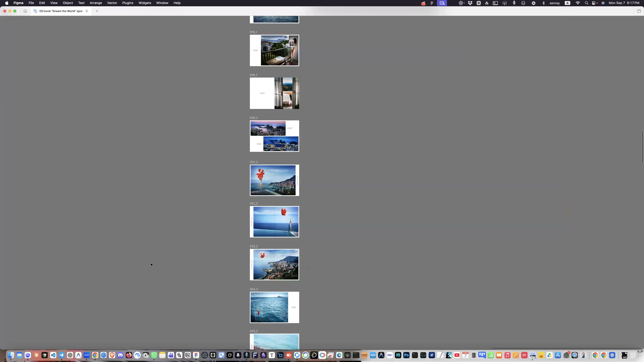Screen dimensions: 644x362
Task: Close the "DD book Dream the World" tab
Action: point(87,11)
